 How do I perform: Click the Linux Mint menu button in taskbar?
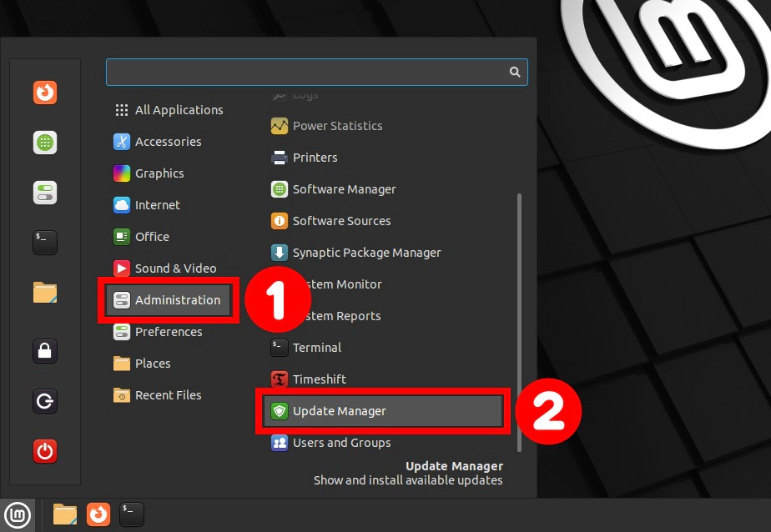click(16, 514)
